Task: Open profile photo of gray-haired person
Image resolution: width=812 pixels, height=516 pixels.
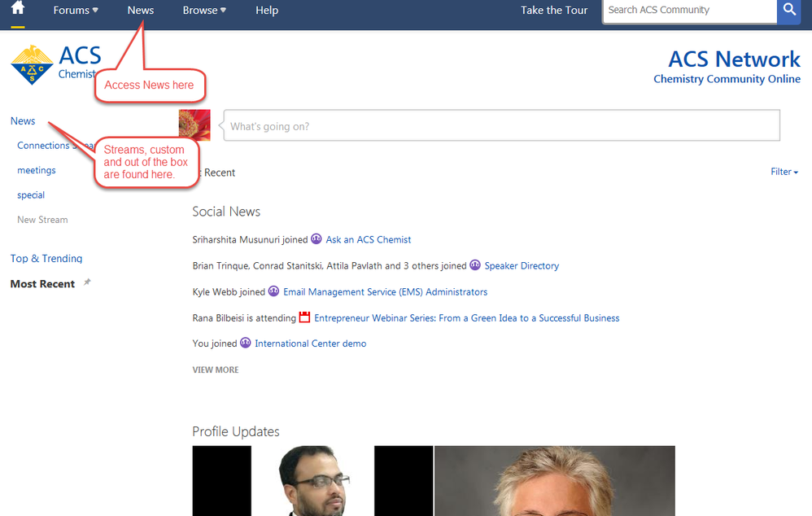Action: [x=555, y=481]
